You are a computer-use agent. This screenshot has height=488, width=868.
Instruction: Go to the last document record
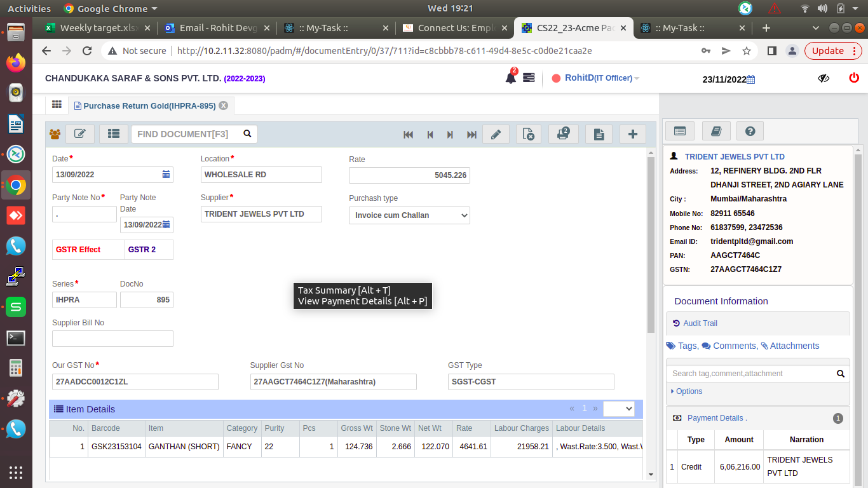pos(471,135)
